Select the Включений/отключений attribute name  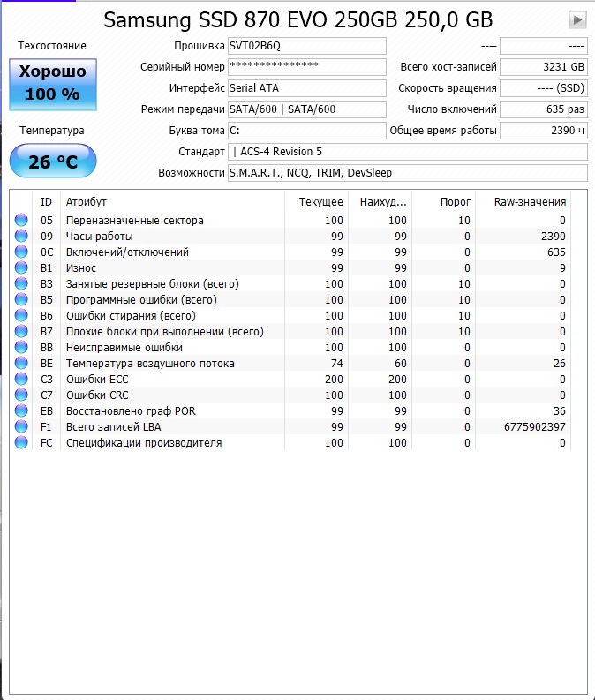[127, 252]
